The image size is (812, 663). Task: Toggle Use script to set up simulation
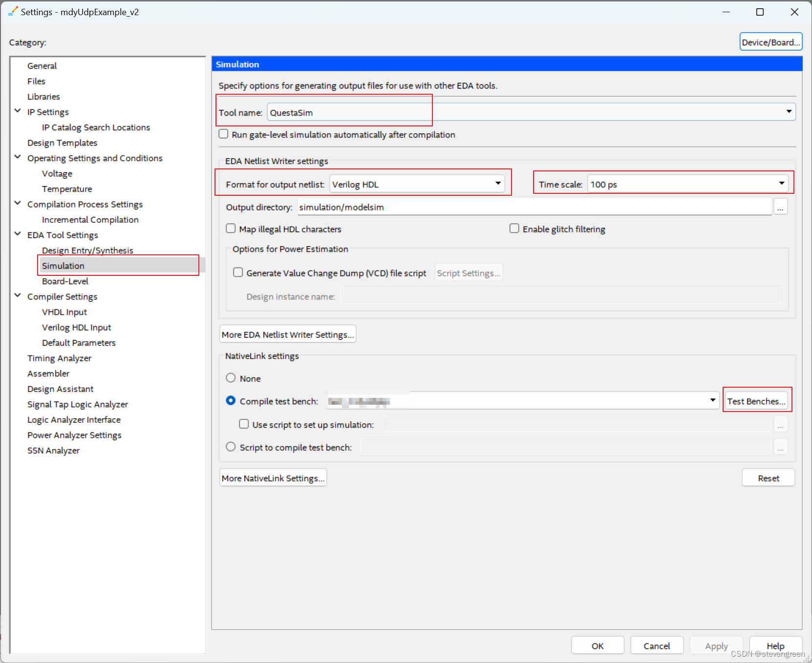(x=244, y=424)
